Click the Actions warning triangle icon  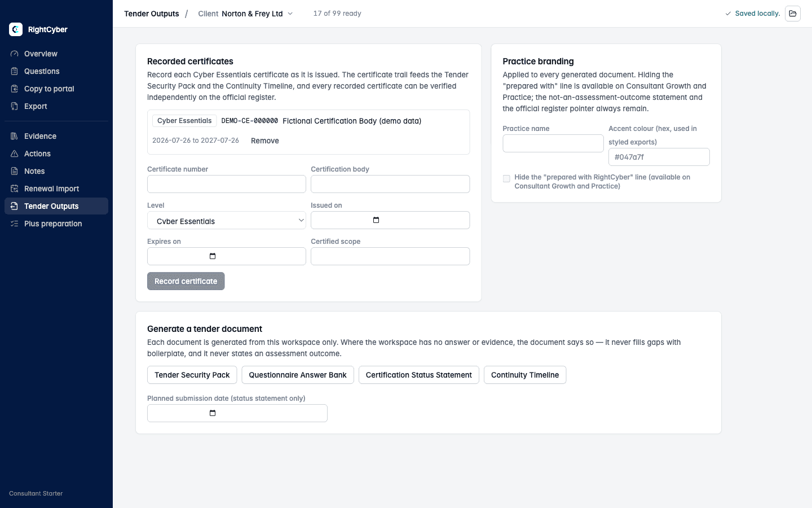click(x=15, y=154)
